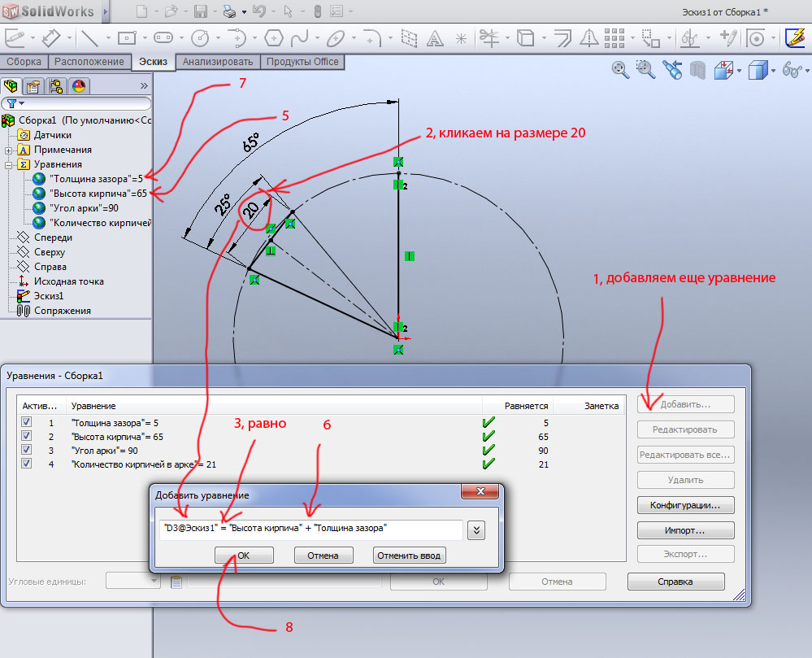Screen dimensions: 812x658
Task: Click the Zoom to Fit icon
Action: [620, 71]
